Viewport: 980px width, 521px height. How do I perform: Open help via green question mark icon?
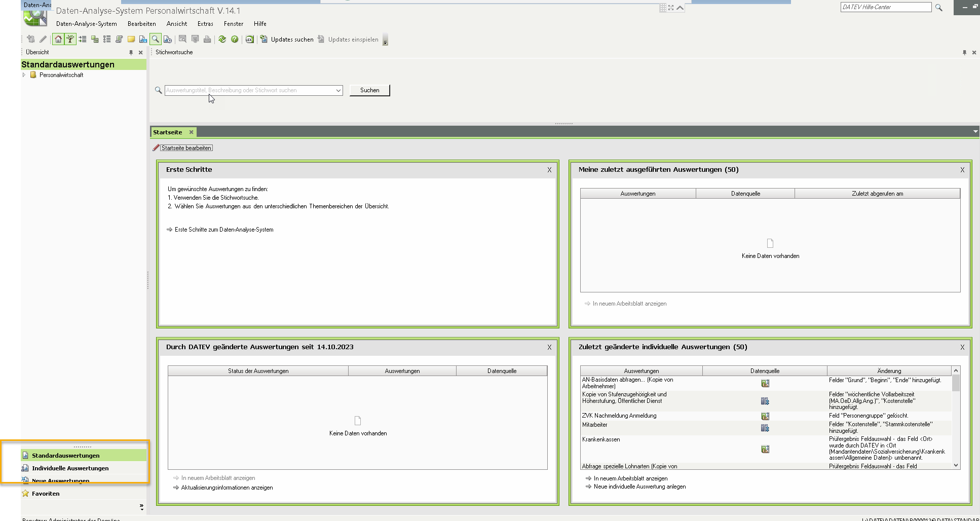235,39
